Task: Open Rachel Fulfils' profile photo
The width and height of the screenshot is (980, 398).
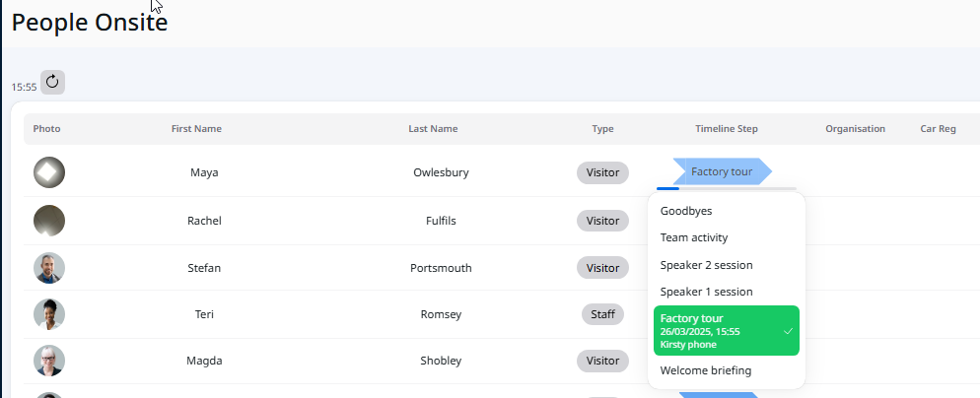Action: [49, 221]
